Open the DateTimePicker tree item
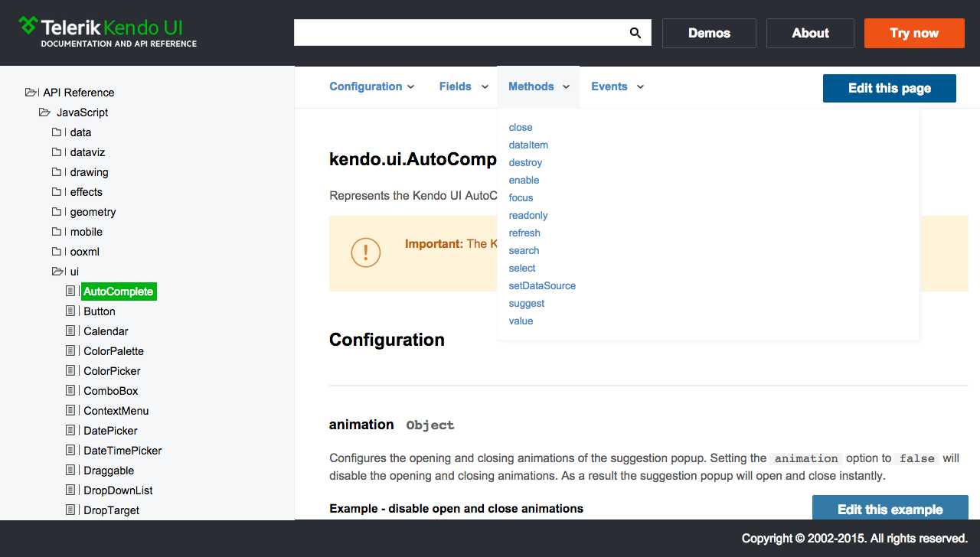 [x=122, y=451]
